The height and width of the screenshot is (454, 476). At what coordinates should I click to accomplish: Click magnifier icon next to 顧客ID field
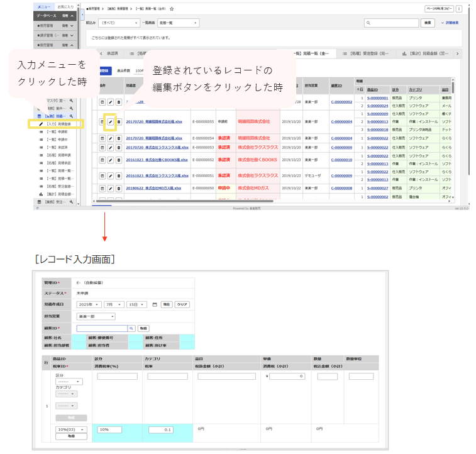coord(131,328)
